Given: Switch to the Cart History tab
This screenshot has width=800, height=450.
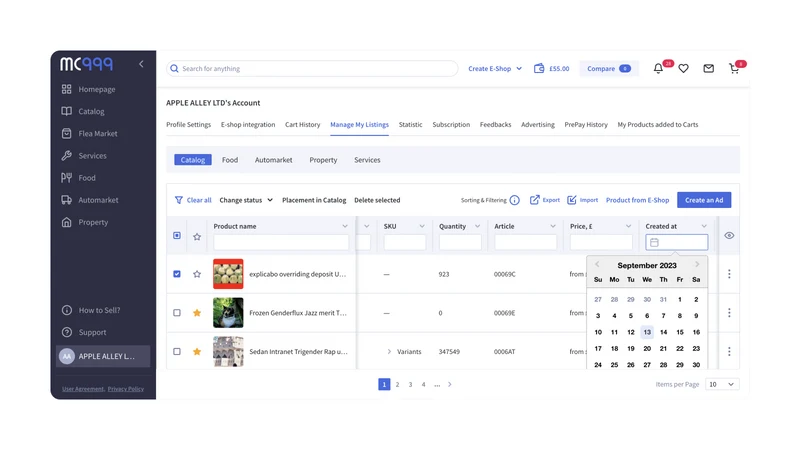Looking at the screenshot, I should 303,124.
